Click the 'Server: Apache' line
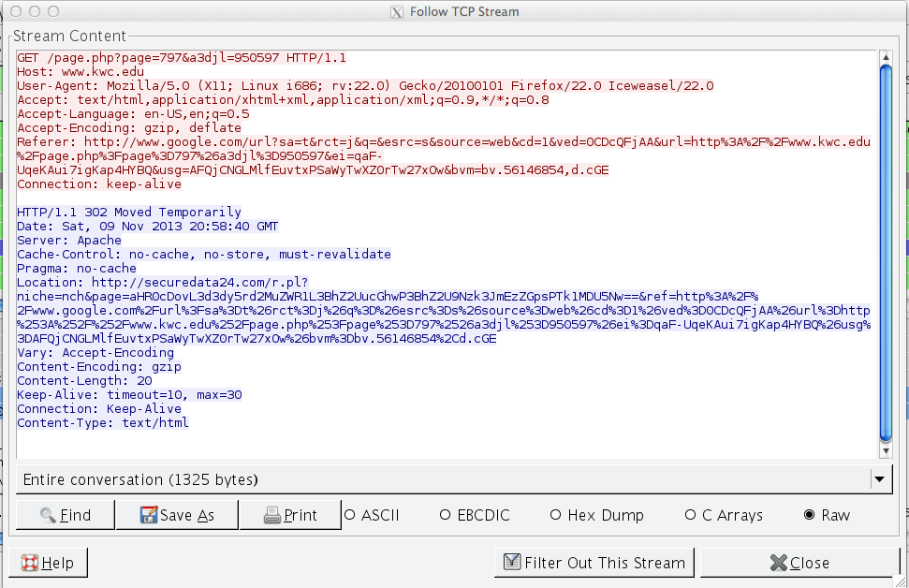Image resolution: width=909 pixels, height=588 pixels. point(69,240)
